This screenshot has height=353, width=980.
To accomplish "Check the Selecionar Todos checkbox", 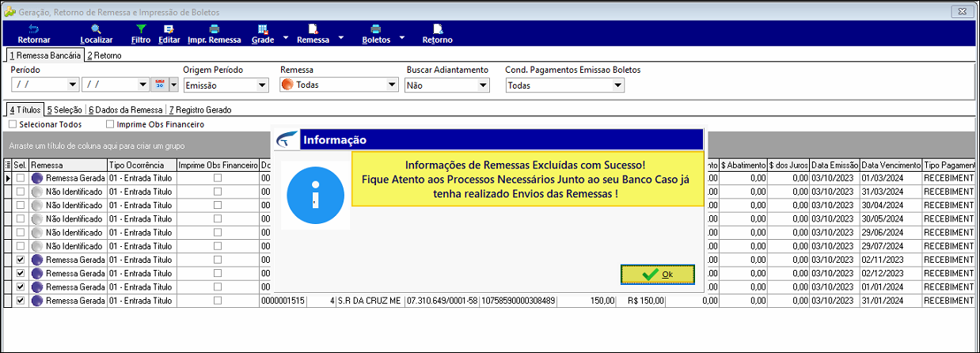I will click(12, 124).
